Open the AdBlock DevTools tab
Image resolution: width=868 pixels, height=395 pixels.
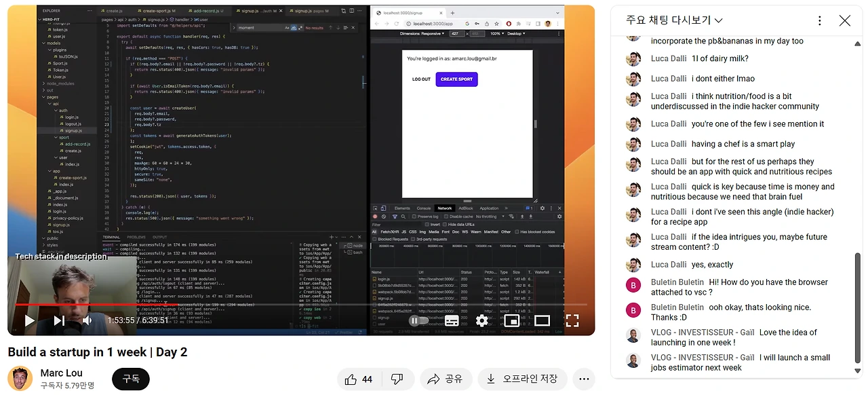(465, 208)
